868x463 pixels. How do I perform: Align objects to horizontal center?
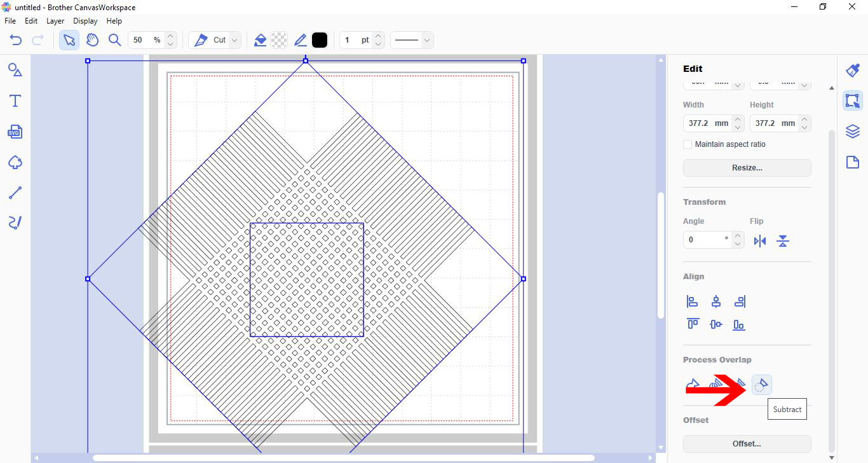coord(716,301)
